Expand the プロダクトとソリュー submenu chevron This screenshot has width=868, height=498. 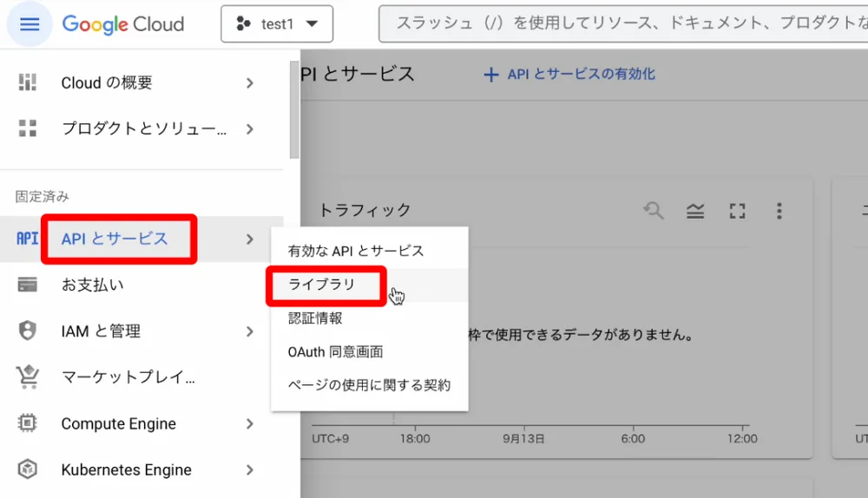tap(250, 129)
